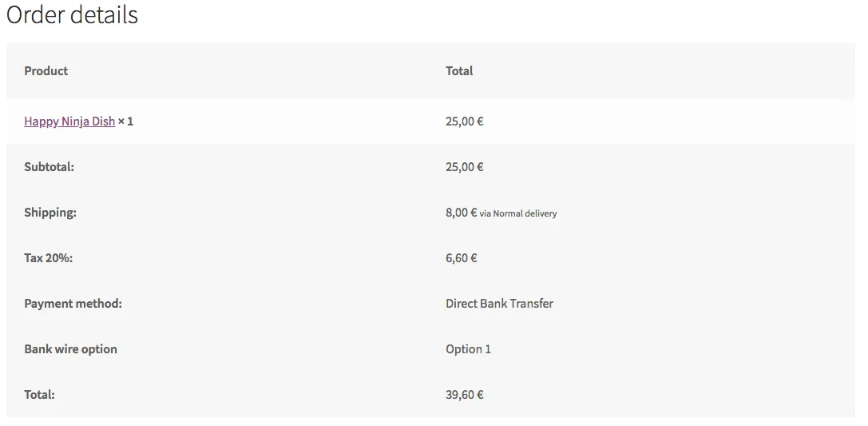Click the subtotal amount 25,00 €
This screenshot has width=868, height=426.
click(x=465, y=167)
